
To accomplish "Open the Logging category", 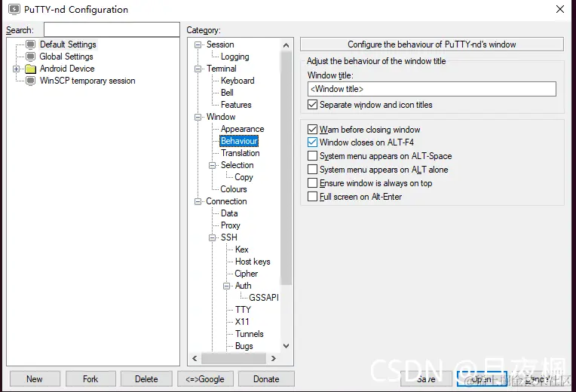I will 234,57.
